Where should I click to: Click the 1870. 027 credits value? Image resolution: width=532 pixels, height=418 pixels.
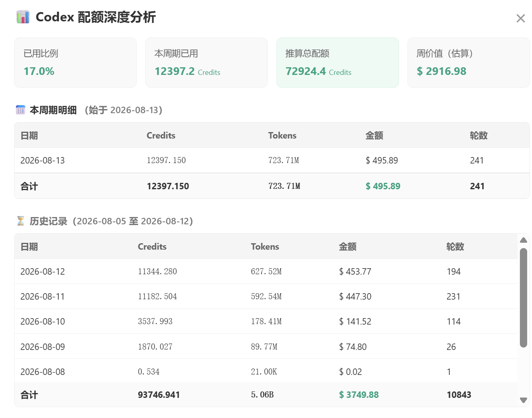point(155,347)
